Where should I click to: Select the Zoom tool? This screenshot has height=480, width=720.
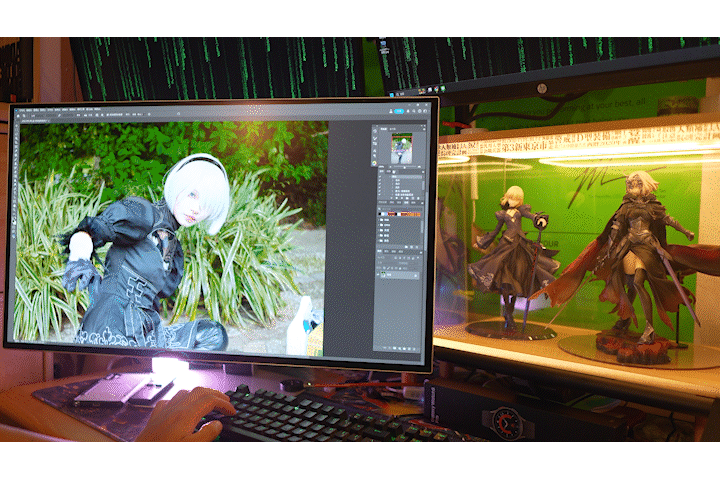click(16, 208)
